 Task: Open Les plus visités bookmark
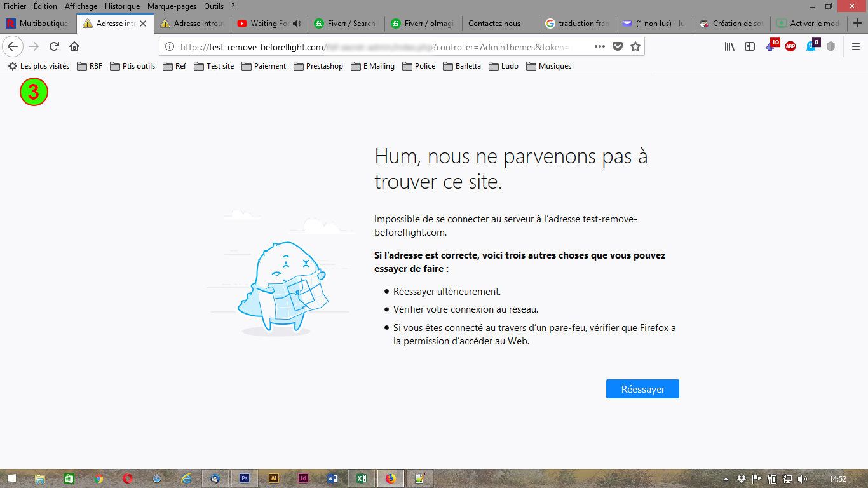click(x=39, y=66)
